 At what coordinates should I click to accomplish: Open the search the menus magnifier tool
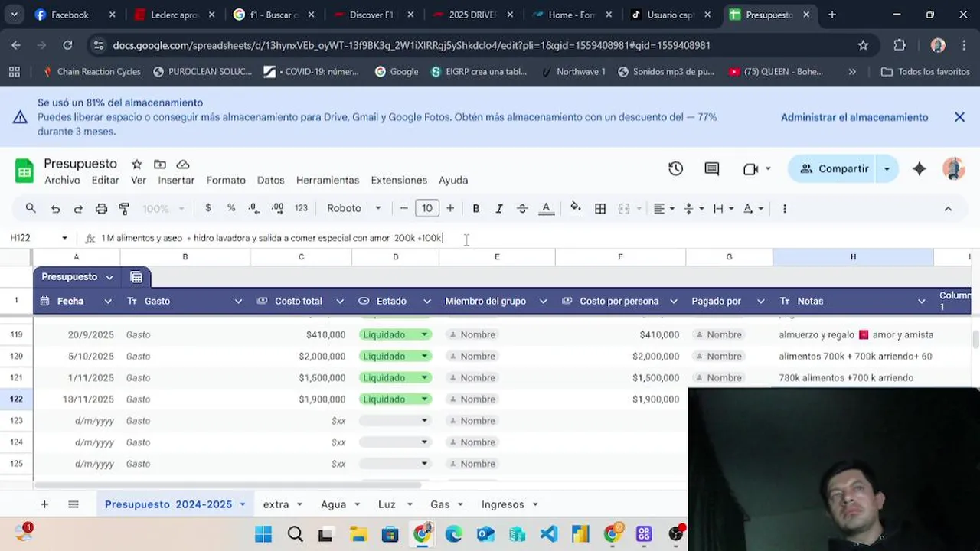(31, 208)
